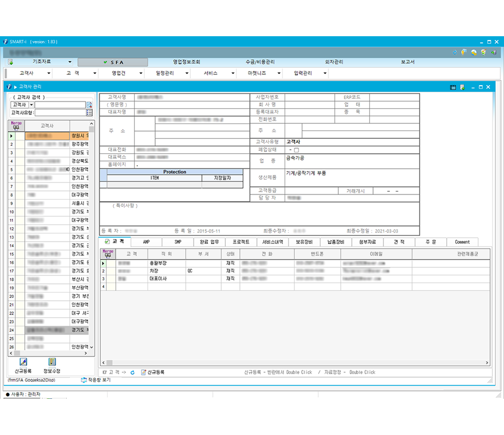
Task: Click the 신규등록 button below contact grid
Action: pyautogui.click(x=153, y=372)
